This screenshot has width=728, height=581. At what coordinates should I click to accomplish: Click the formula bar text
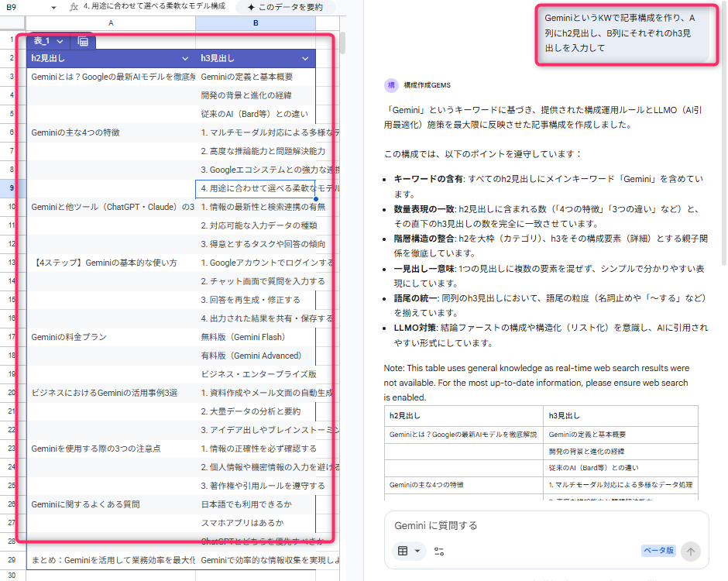(x=154, y=6)
